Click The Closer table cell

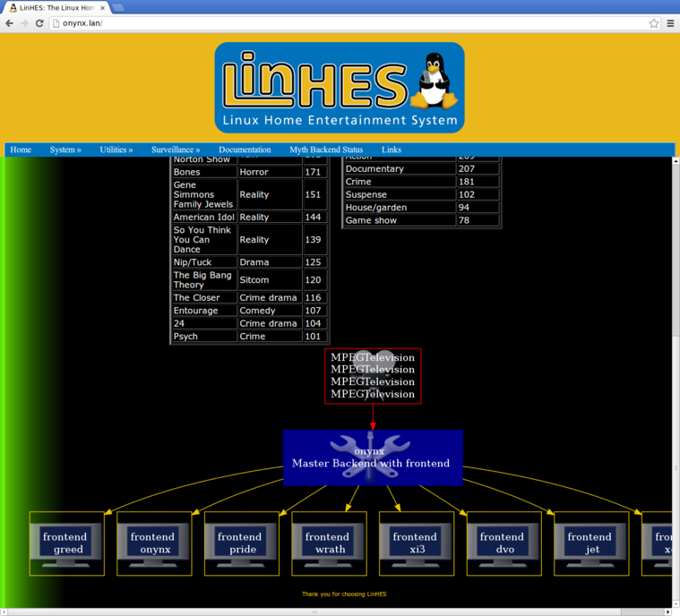(204, 298)
